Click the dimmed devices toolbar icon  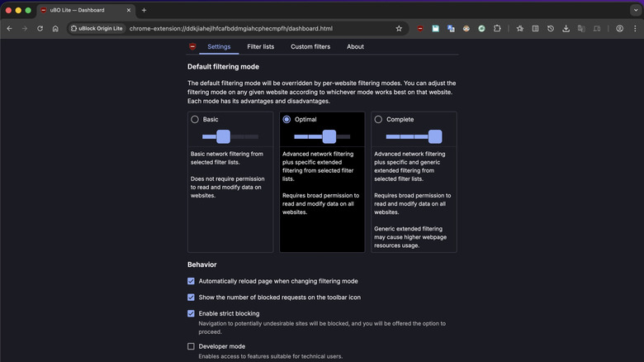[x=597, y=28]
